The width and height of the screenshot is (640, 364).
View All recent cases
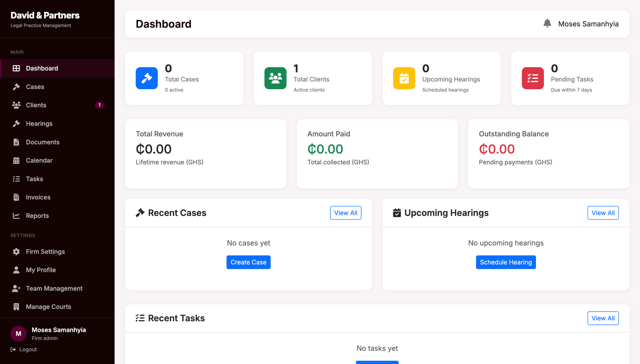pos(346,213)
